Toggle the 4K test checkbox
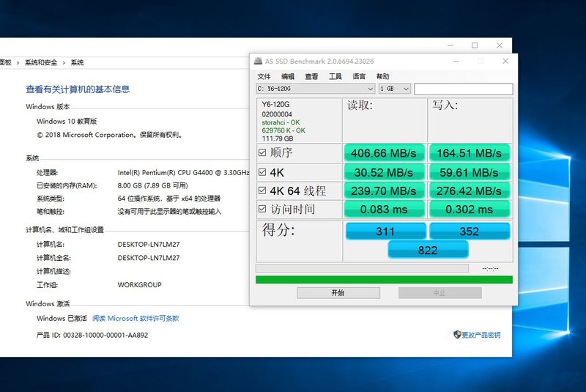 point(262,172)
